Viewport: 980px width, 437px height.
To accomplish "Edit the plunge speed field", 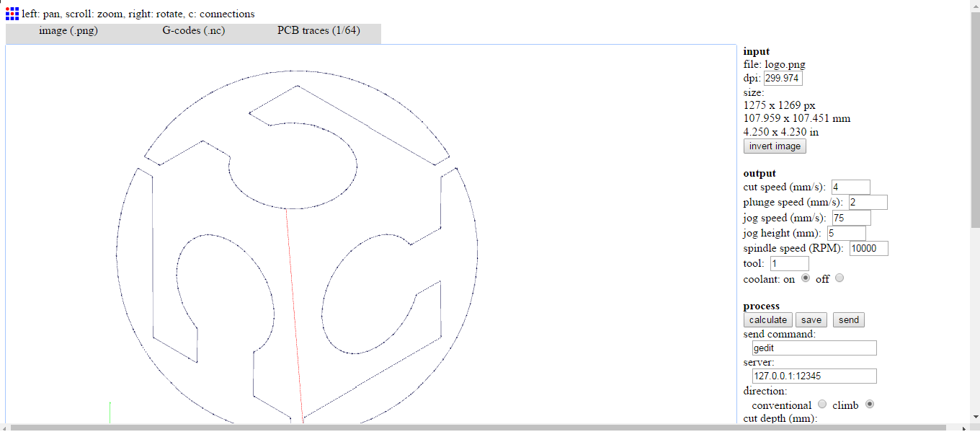I will point(868,202).
